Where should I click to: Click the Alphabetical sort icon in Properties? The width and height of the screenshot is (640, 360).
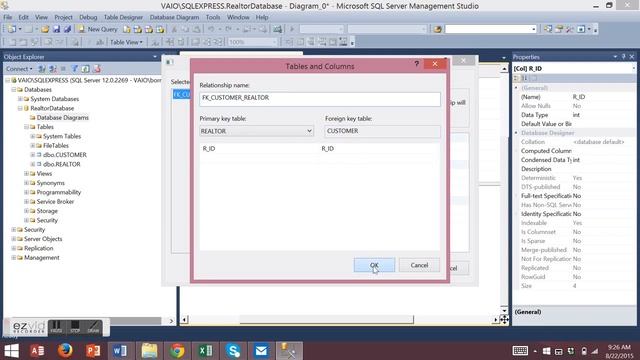click(x=525, y=78)
